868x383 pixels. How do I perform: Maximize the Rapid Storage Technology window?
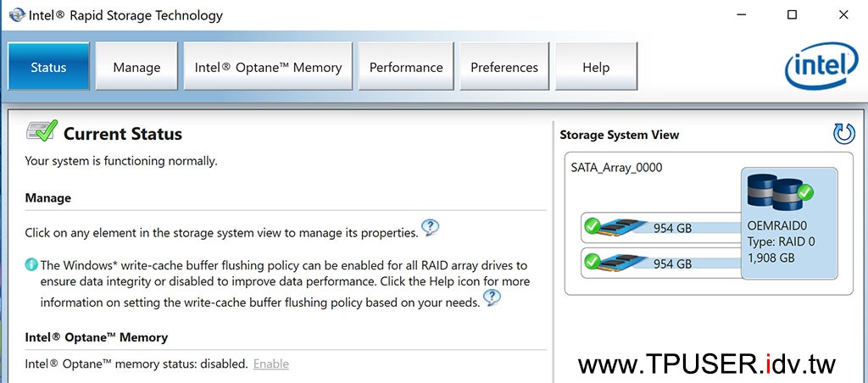coord(792,14)
